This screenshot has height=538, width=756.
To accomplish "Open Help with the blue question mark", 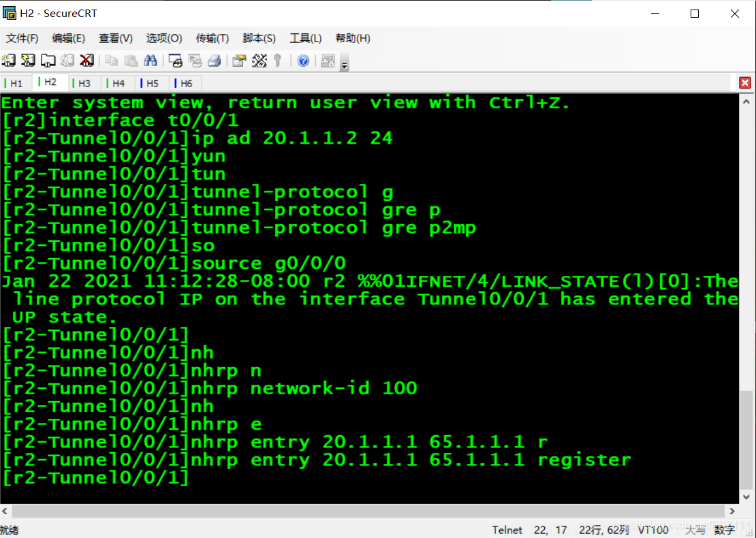I will point(303,60).
